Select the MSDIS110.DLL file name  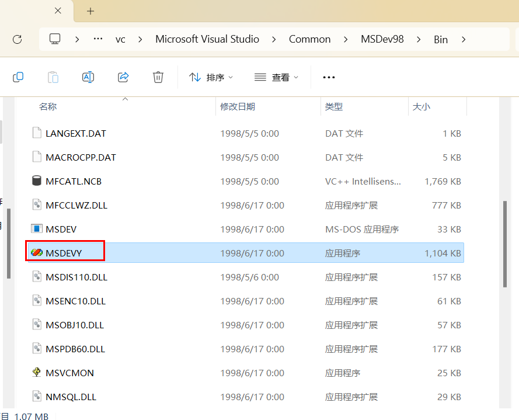coord(76,277)
